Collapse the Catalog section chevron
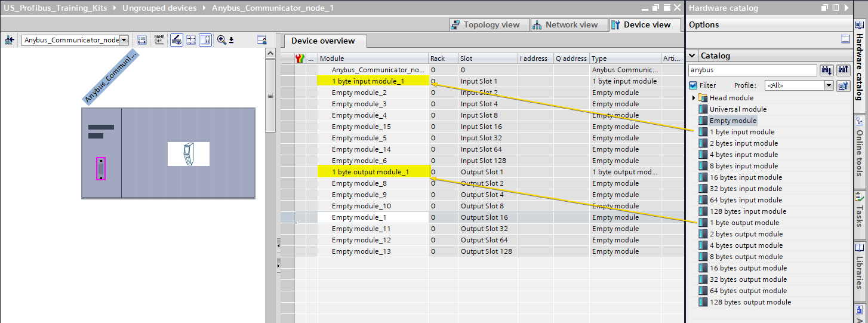This screenshot has height=323, width=868. click(692, 56)
